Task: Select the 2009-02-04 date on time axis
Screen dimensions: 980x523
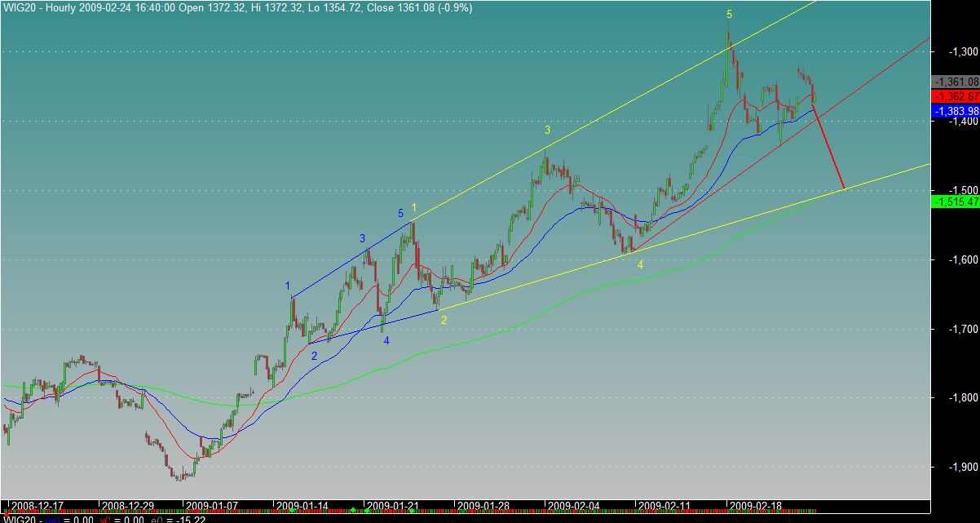Action: pyautogui.click(x=576, y=506)
